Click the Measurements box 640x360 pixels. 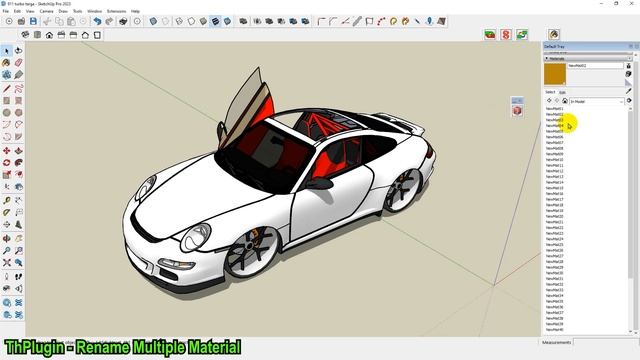tap(605, 342)
